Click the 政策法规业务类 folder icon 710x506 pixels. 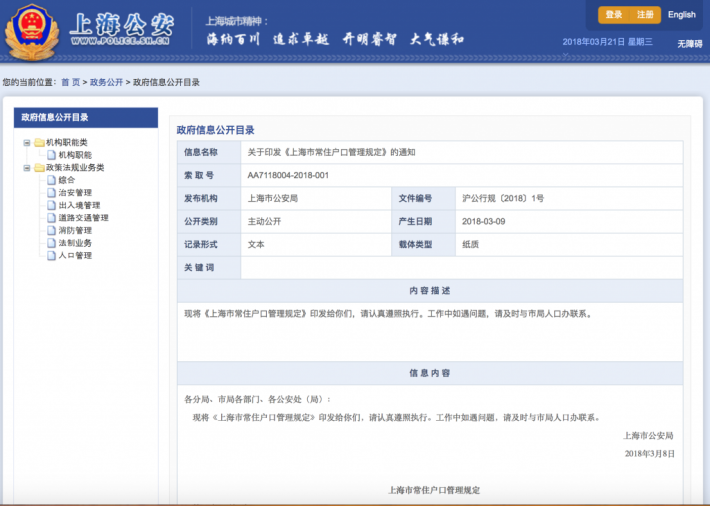pos(39,168)
